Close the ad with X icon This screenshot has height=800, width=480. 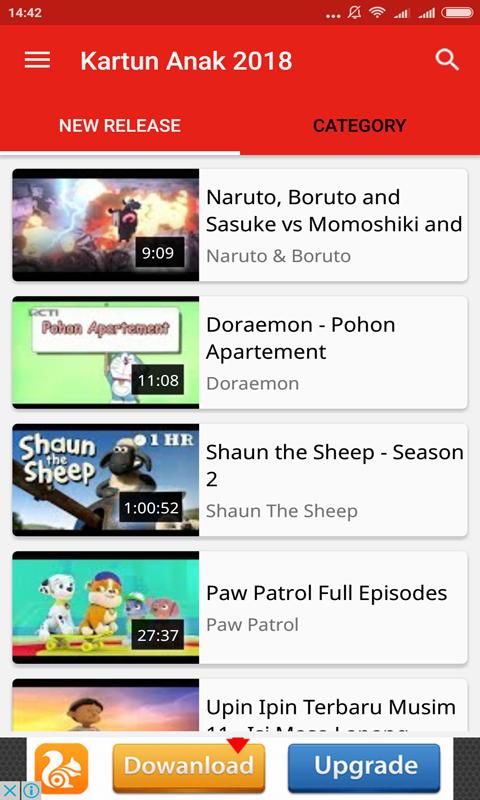[x=11, y=791]
